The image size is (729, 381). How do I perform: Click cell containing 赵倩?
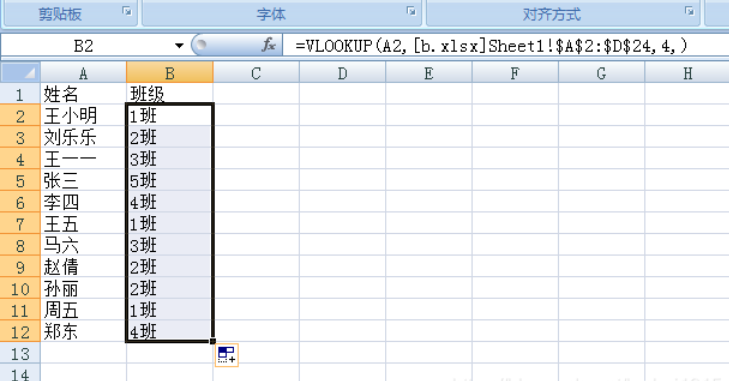[x=83, y=267]
